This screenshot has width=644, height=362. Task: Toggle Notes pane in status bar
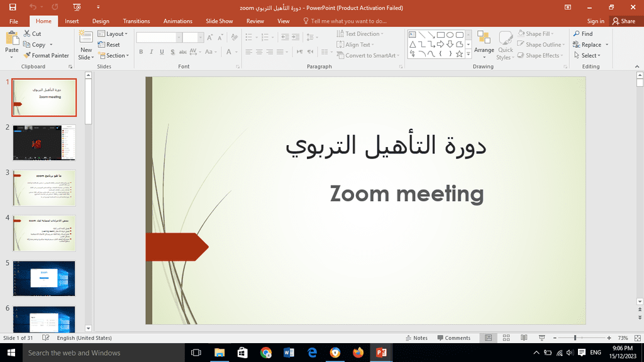416,337
